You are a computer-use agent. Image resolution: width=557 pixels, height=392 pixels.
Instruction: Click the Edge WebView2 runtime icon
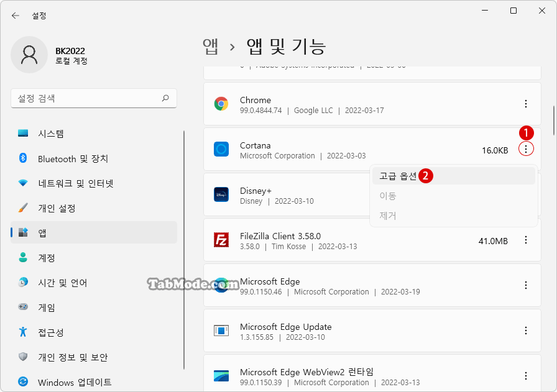(221, 376)
